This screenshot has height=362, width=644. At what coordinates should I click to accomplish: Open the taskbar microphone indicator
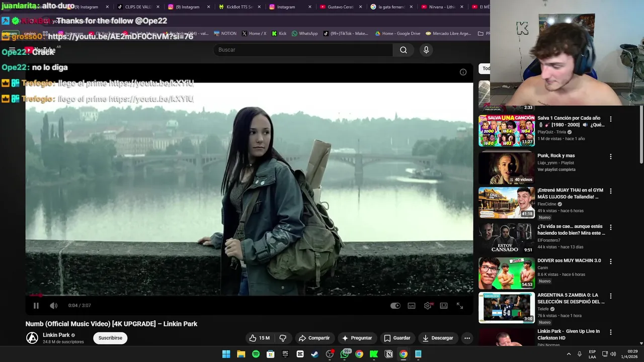click(x=580, y=354)
